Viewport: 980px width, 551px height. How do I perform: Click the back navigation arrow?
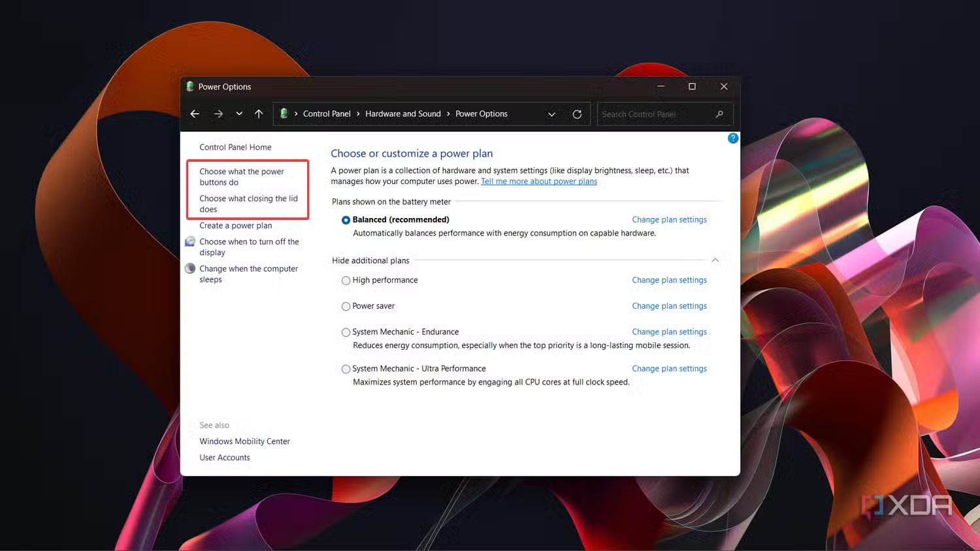pos(194,114)
